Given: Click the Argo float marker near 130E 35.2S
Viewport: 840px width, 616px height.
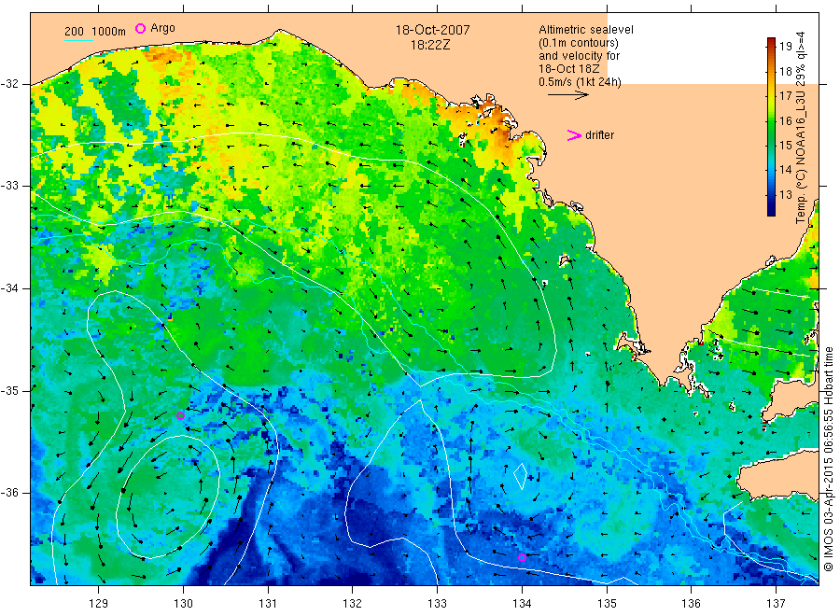Looking at the screenshot, I should pos(180,415).
